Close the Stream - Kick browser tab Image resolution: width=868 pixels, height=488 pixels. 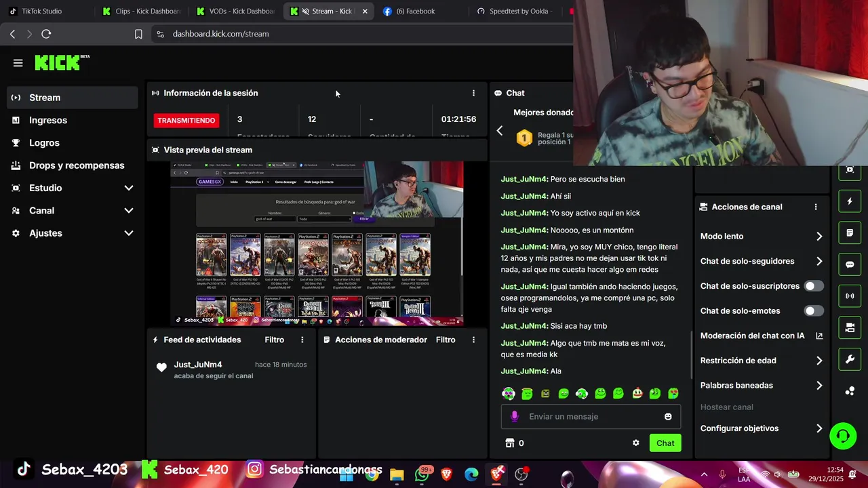(365, 12)
